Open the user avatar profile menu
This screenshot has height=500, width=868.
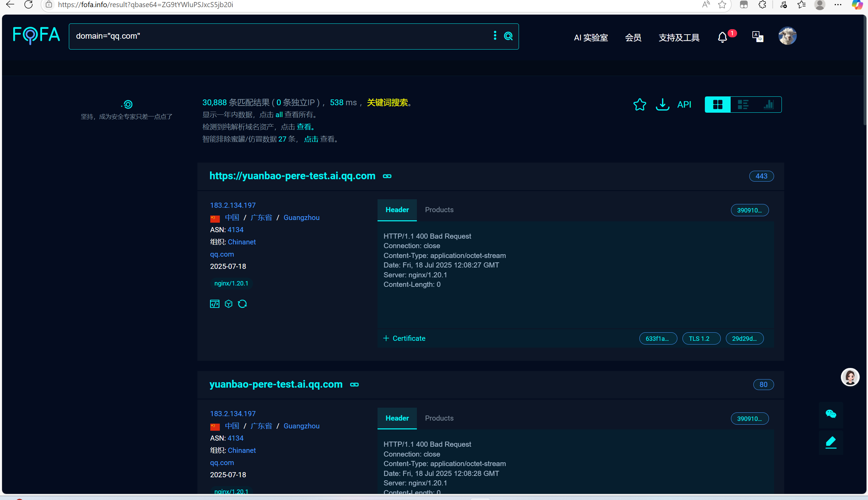tap(787, 36)
